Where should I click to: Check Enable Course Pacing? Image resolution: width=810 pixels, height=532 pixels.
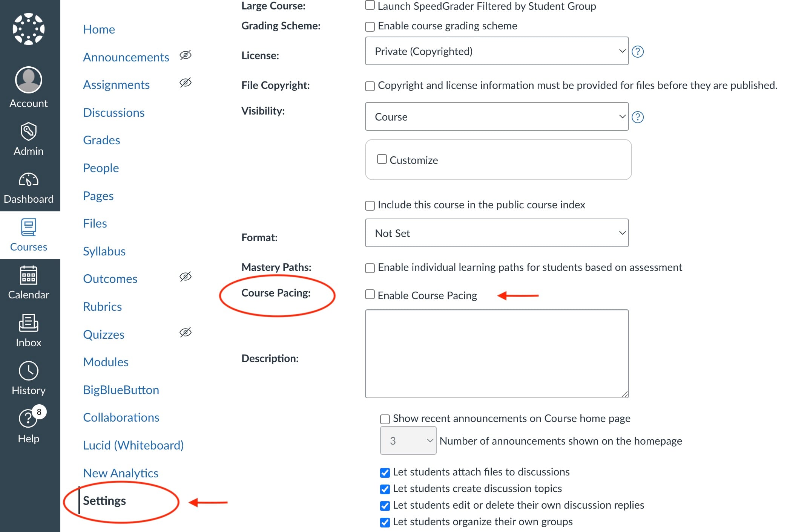370,294
